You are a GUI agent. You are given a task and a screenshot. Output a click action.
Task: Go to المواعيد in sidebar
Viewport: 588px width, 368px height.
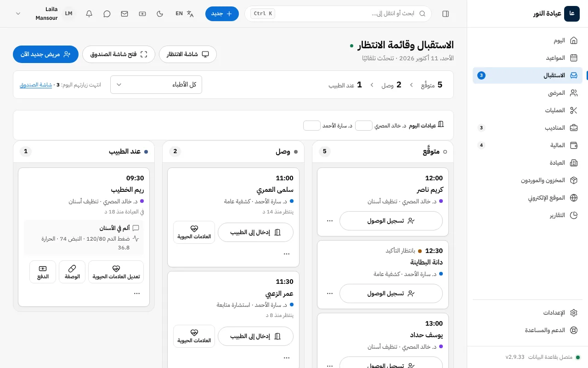coord(527,58)
